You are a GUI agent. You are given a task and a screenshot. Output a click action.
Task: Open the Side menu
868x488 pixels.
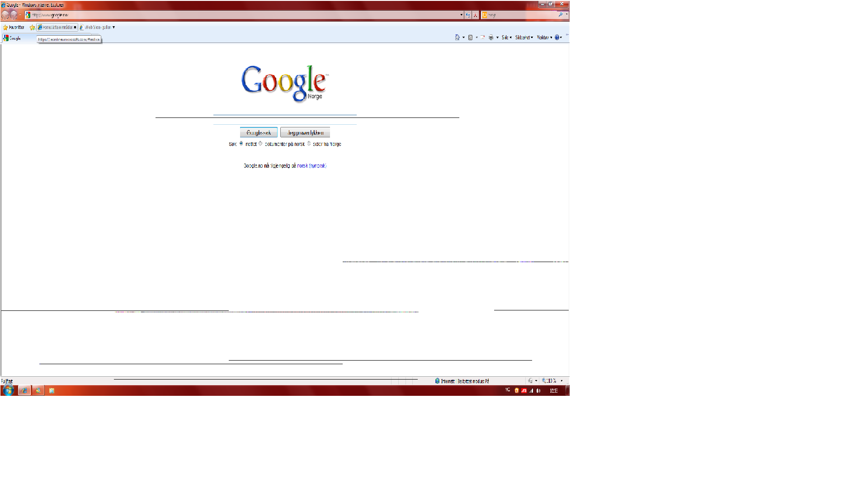(507, 38)
